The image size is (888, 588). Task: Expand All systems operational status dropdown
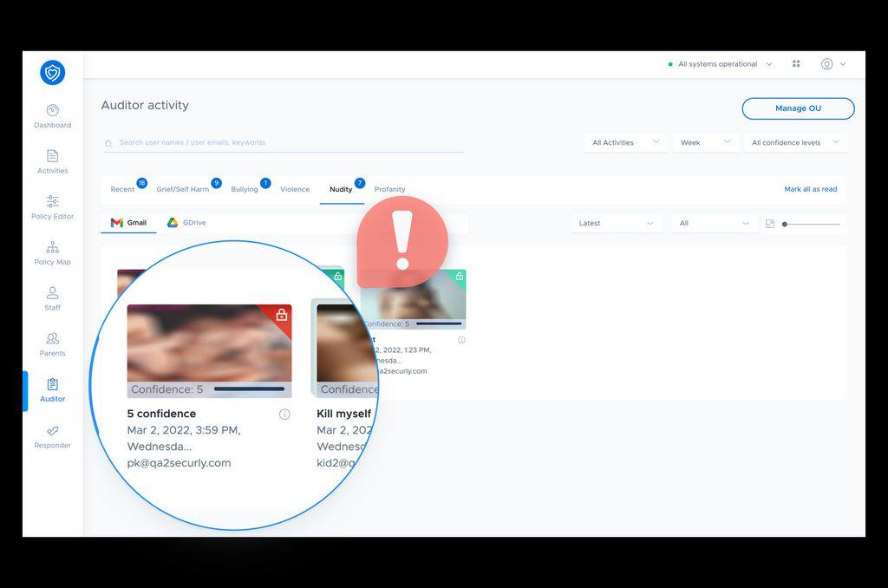[x=769, y=64]
